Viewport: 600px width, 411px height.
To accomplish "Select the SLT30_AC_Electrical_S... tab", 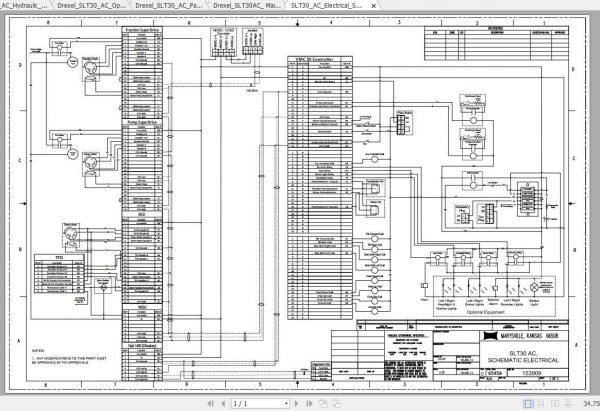I will coord(326,5).
